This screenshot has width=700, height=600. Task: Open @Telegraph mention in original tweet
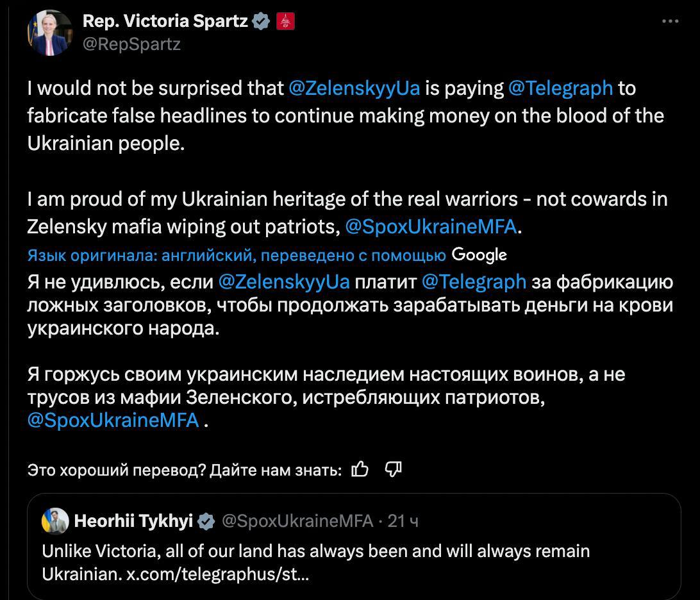coord(560,88)
